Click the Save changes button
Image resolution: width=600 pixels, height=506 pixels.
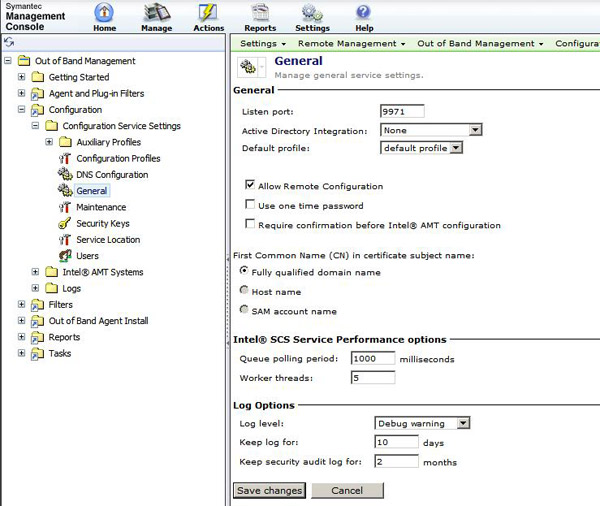[269, 490]
